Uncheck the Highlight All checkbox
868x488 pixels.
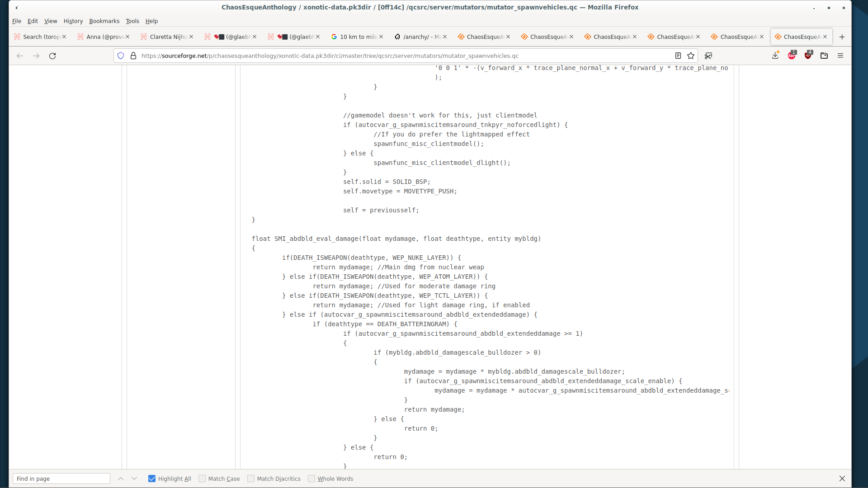pos(152,479)
